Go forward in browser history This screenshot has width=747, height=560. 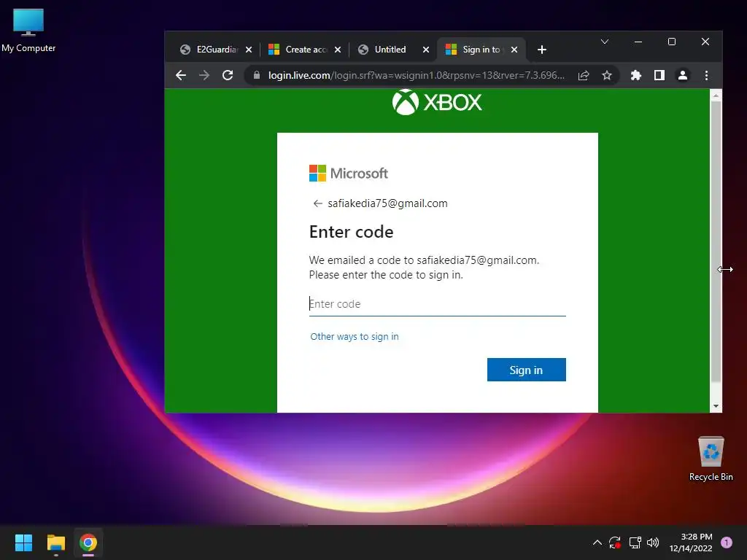coord(204,75)
